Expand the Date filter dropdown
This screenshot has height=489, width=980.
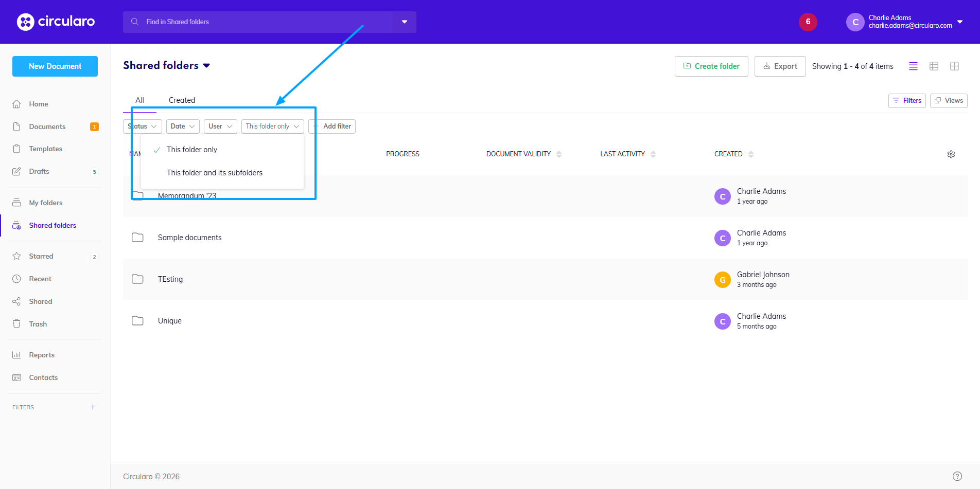coord(183,126)
